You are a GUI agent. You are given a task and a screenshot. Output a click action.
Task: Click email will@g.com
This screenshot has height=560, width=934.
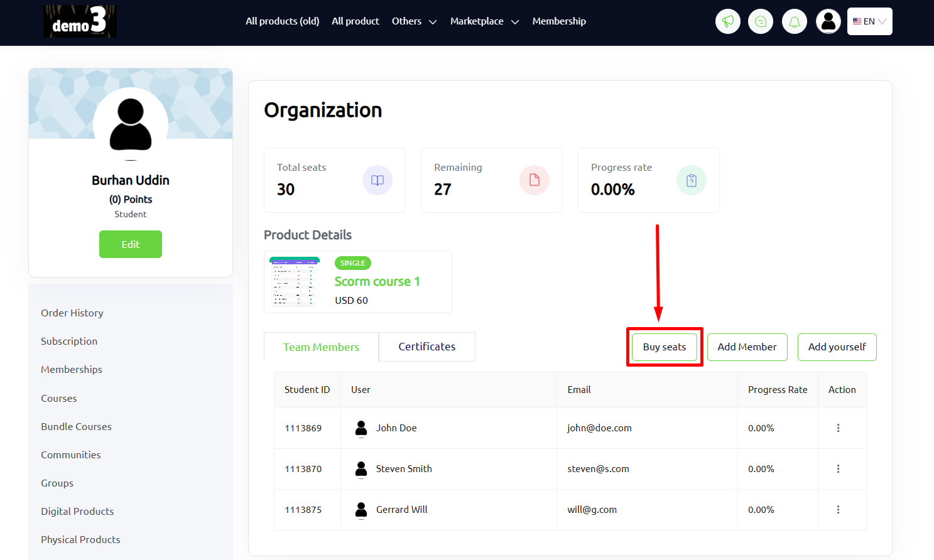tap(592, 510)
